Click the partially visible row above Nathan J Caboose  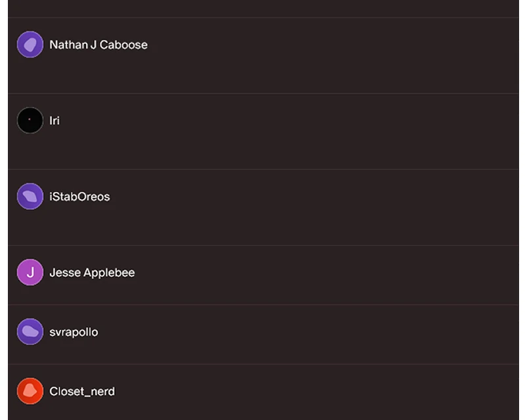[264, 9]
